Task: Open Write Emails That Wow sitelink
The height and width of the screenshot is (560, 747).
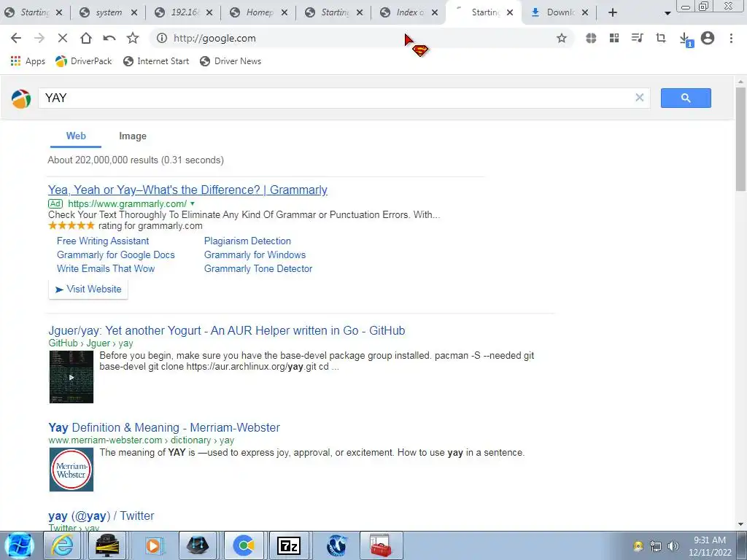Action: pos(106,268)
